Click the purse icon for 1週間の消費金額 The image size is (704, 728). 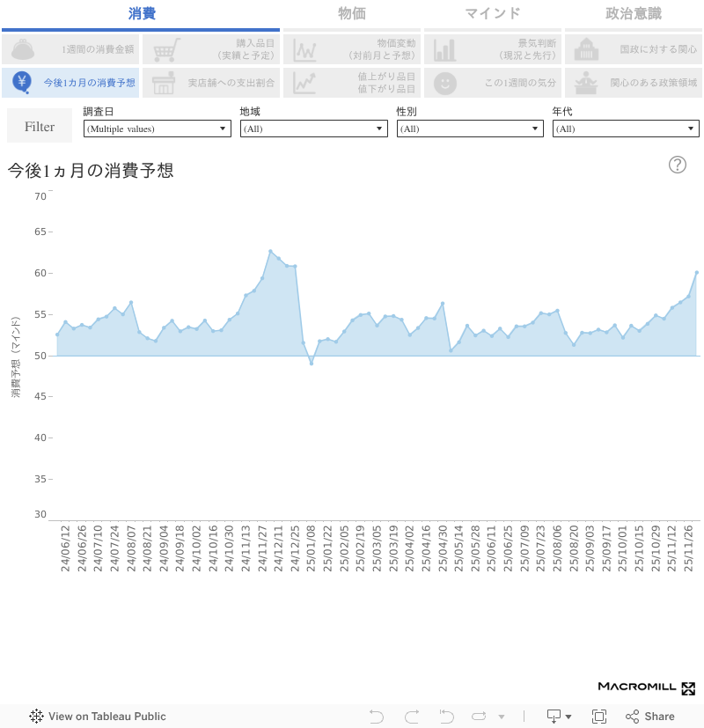pos(22,49)
